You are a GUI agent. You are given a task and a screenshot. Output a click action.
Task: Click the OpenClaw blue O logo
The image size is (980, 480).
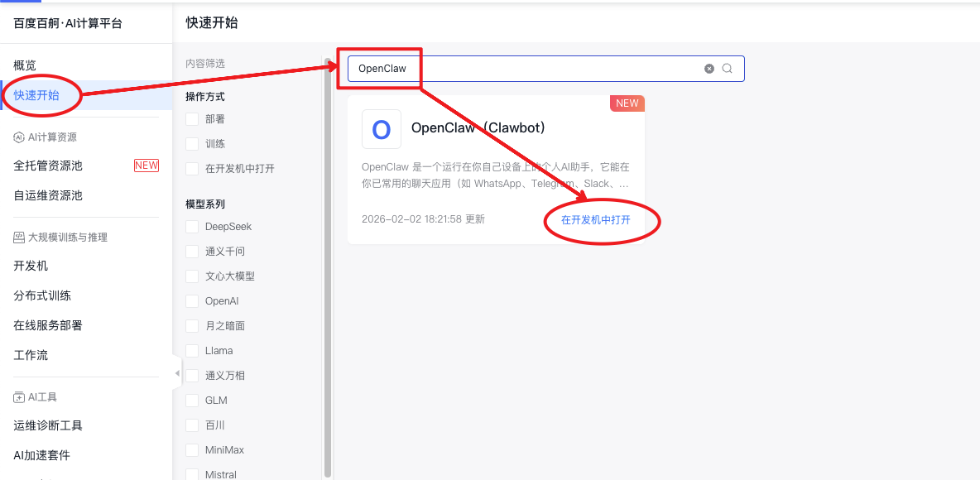[x=382, y=129]
